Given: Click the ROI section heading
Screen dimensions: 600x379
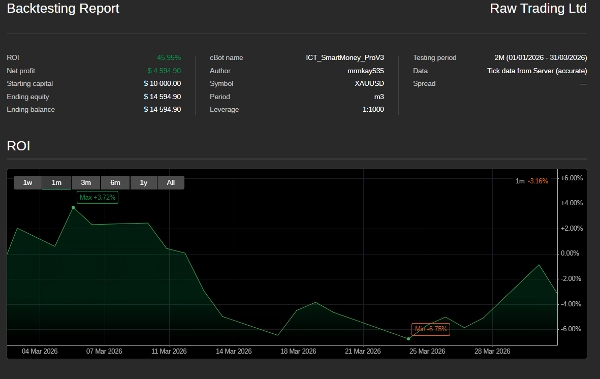Looking at the screenshot, I should (18, 146).
